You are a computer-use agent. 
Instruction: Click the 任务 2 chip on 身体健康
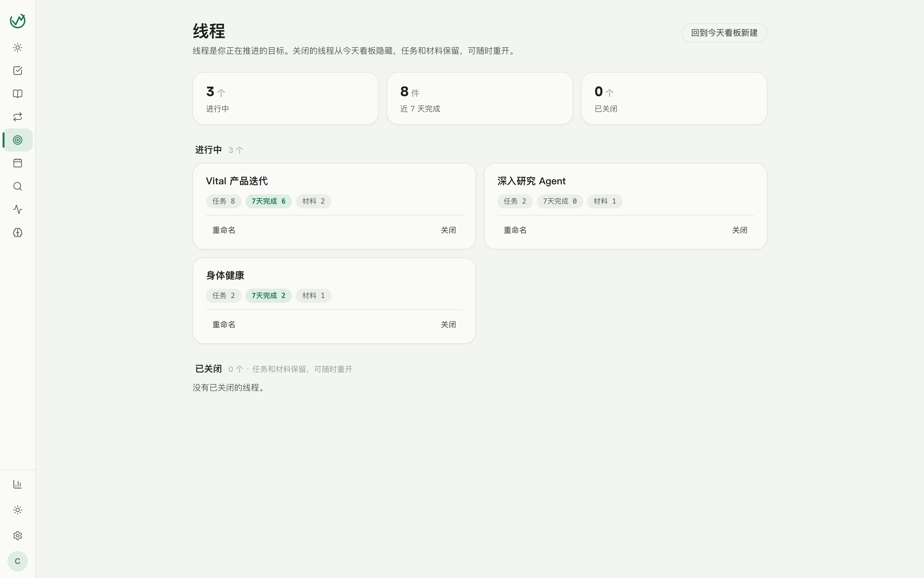point(224,296)
